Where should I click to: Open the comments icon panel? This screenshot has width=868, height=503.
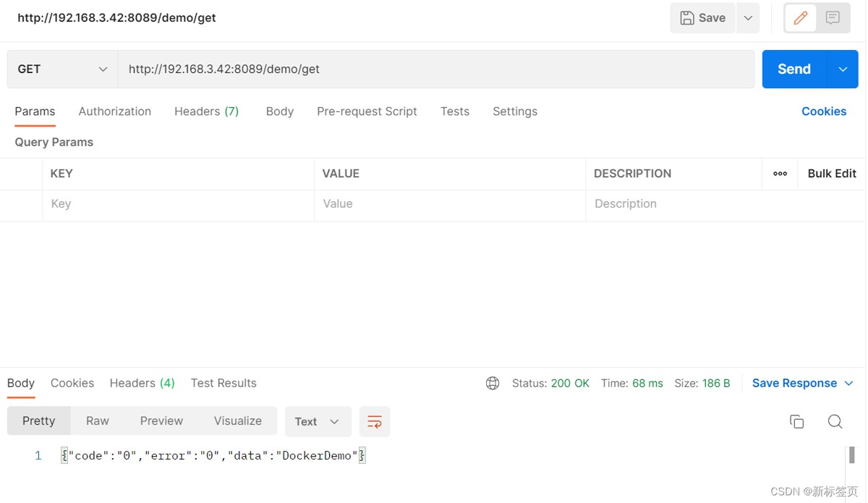coord(833,18)
